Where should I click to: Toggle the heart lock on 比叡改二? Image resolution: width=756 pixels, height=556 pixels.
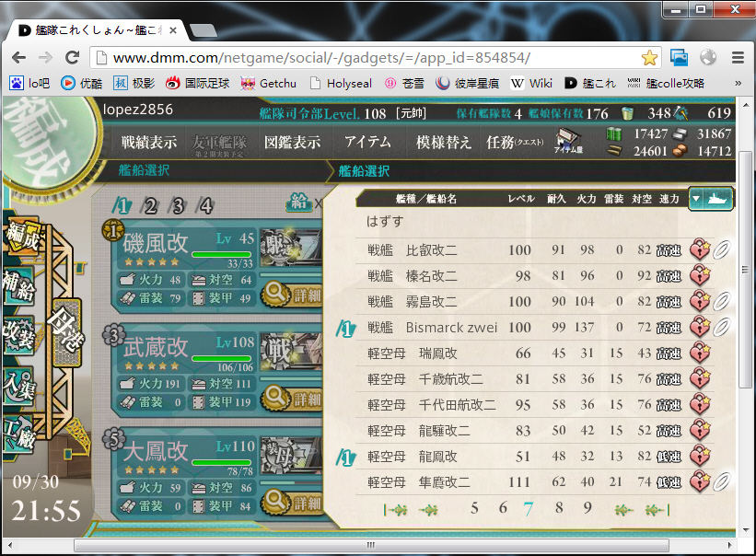pos(700,249)
